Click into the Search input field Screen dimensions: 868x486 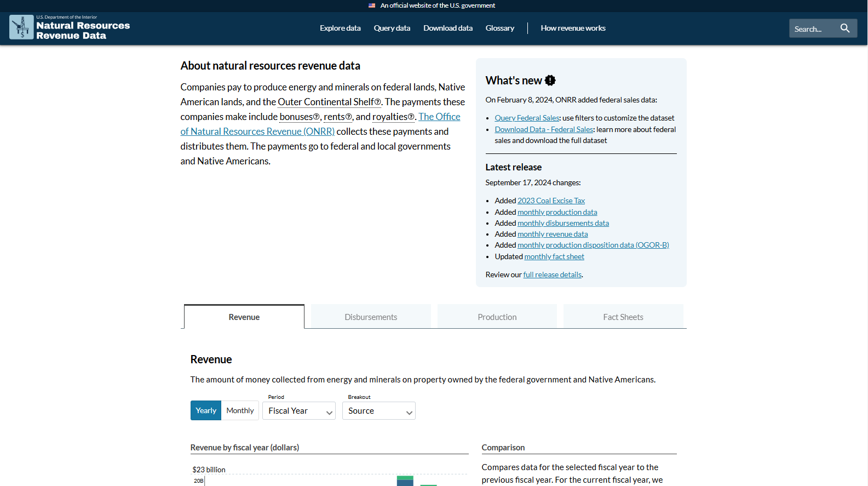pos(812,28)
